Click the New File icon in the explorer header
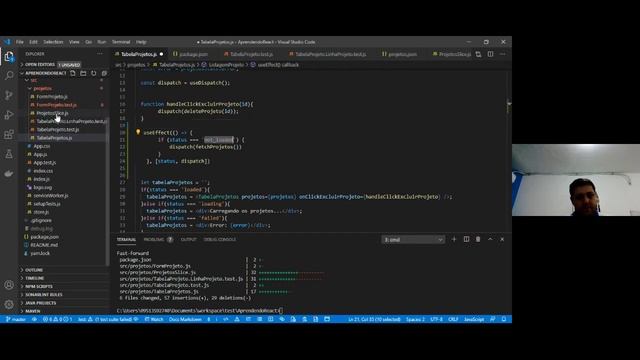The image size is (640, 360). [73, 73]
